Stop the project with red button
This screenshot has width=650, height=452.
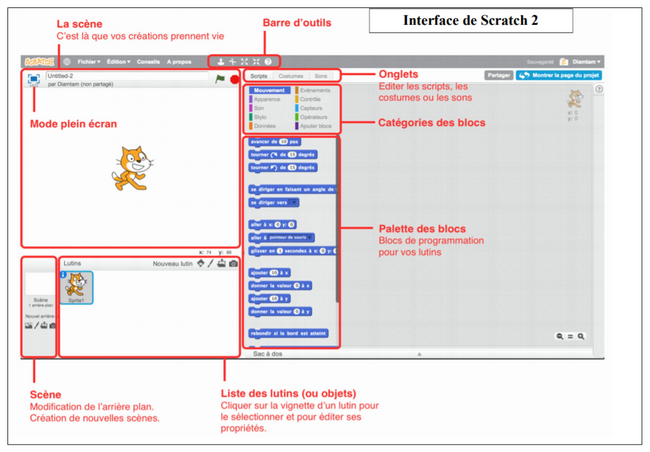(235, 79)
